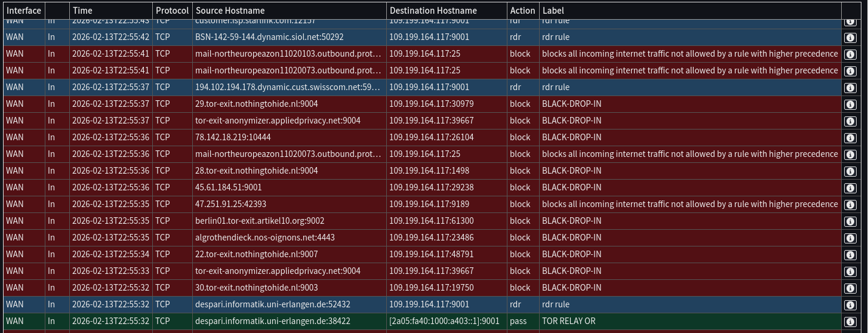Click the Time column header
This screenshot has width=868, height=333.
82,10
